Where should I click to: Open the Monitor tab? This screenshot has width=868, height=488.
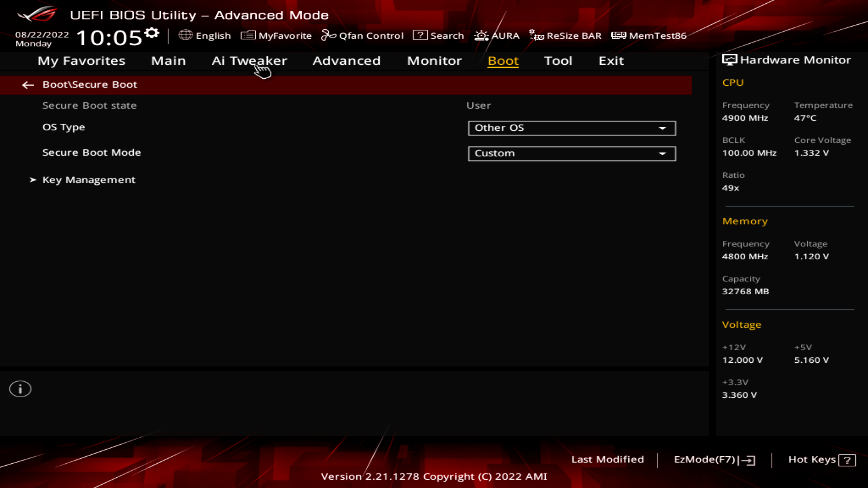pos(434,61)
